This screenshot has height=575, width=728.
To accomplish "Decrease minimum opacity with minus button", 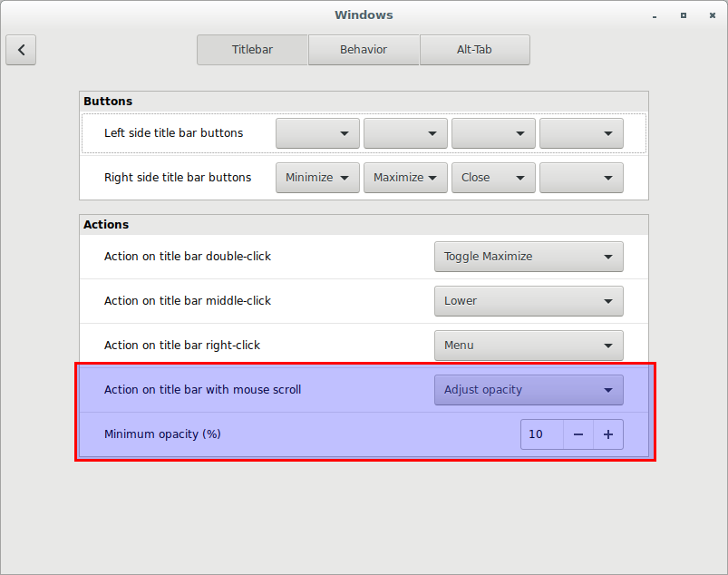I will click(578, 434).
